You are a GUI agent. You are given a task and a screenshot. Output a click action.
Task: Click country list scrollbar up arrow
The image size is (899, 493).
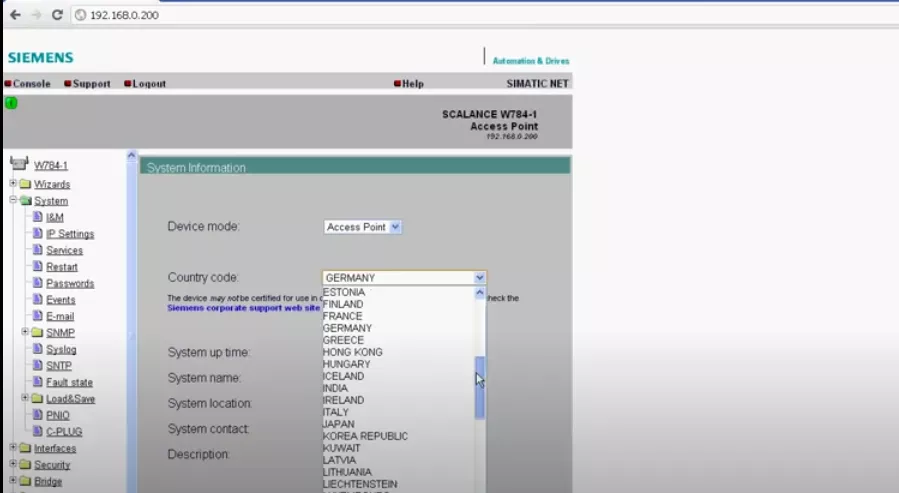coord(480,293)
